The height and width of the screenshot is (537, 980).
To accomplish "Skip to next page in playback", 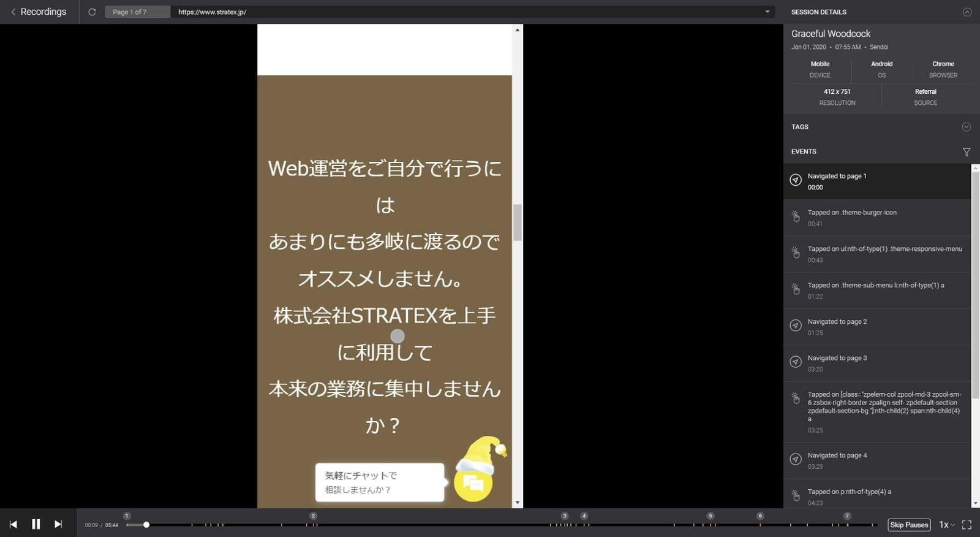I will coord(58,524).
